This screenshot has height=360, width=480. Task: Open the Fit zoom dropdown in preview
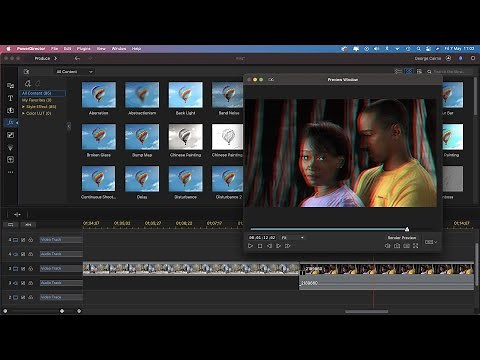pos(292,238)
